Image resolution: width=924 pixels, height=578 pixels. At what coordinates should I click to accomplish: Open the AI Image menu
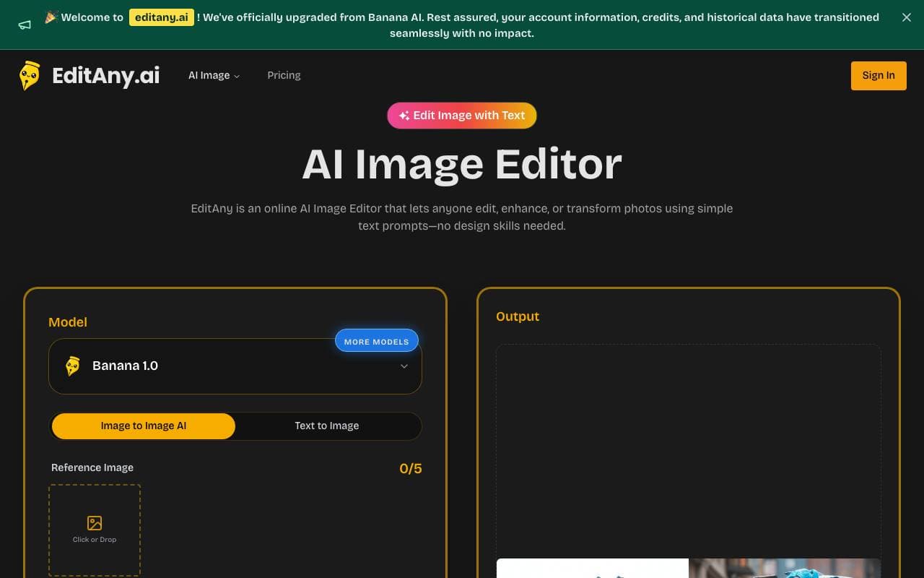214,75
